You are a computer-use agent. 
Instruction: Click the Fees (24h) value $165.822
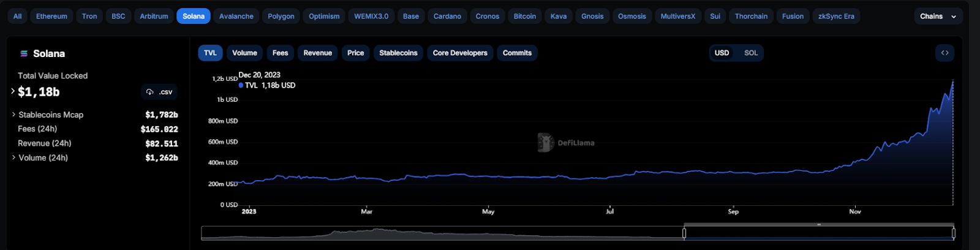[x=159, y=129]
